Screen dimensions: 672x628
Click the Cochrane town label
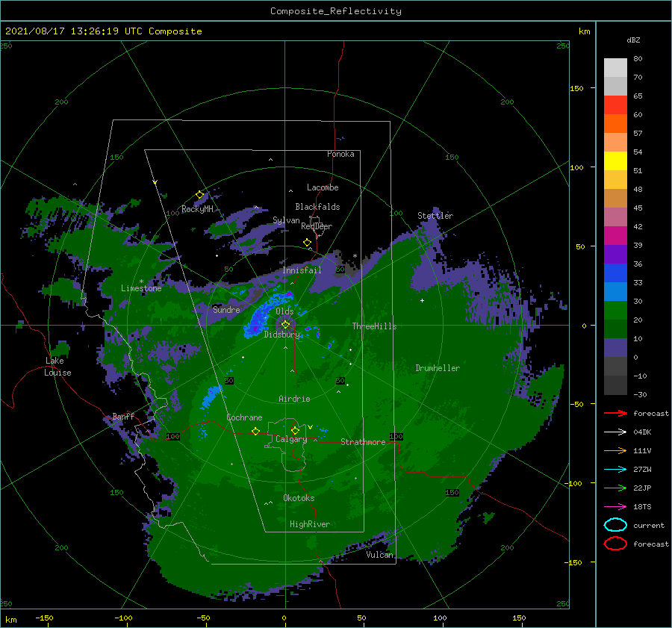[x=244, y=417]
